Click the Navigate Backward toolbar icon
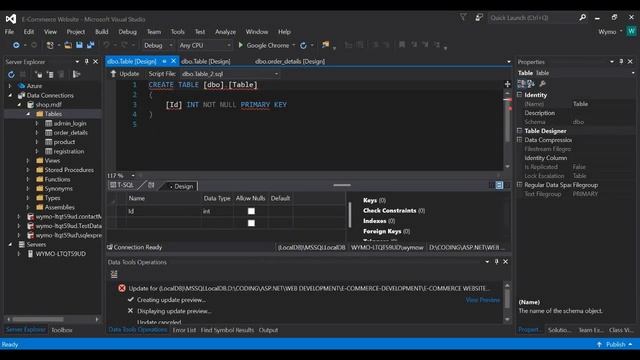The width and height of the screenshot is (640, 360). pyautogui.click(x=16, y=45)
